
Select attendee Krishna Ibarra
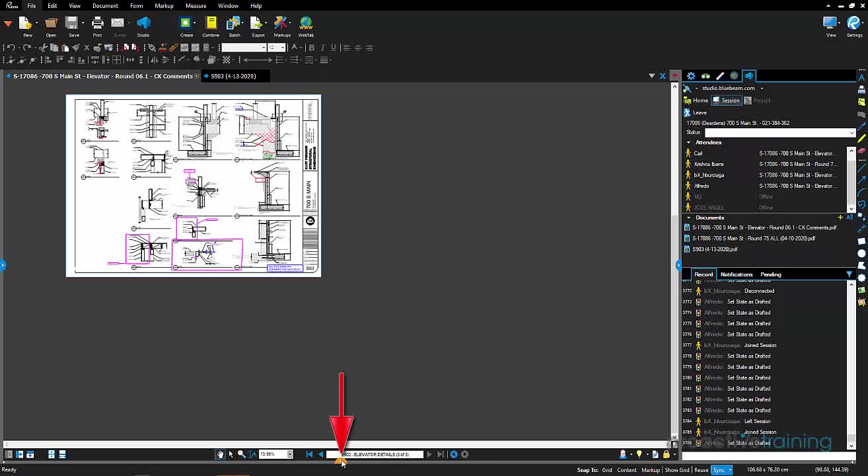708,164
